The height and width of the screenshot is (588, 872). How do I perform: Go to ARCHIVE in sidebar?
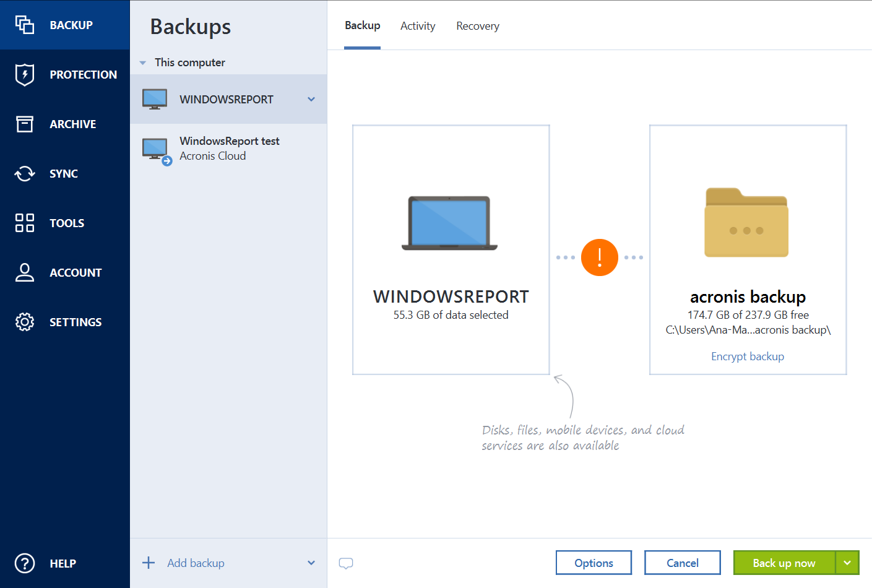point(73,124)
